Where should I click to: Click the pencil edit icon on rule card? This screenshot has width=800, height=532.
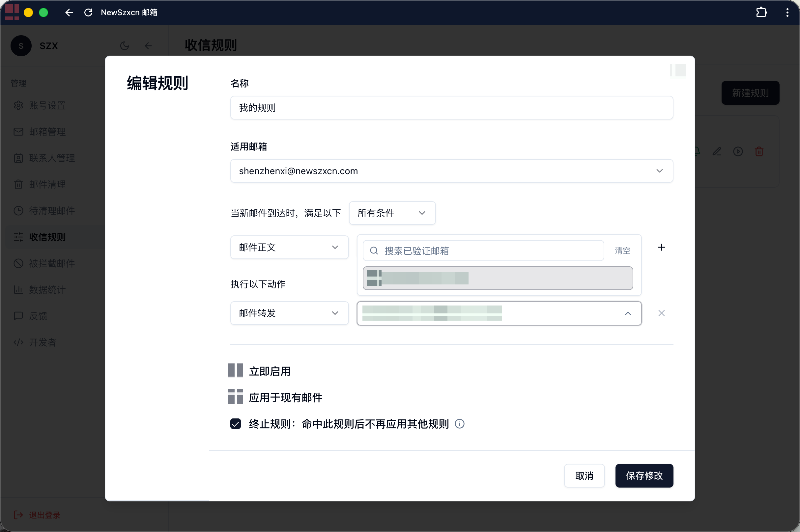tap(717, 152)
